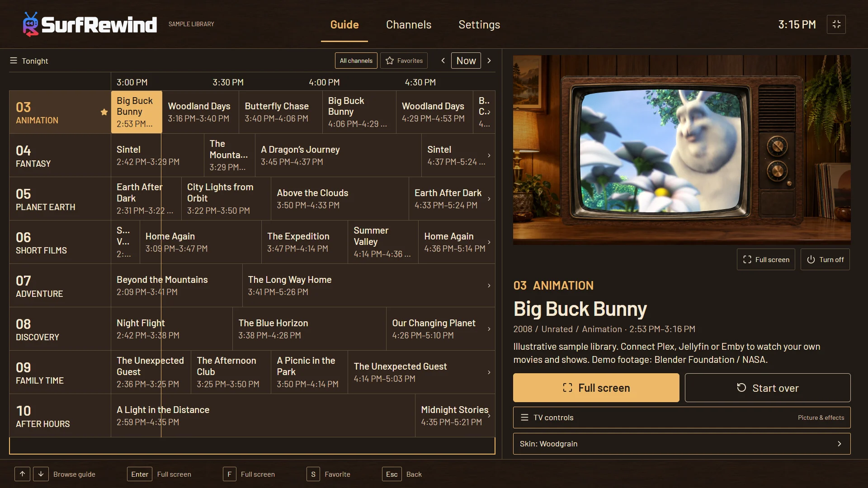Toggle the favorite star on channel 03 Animation
Viewport: 868px width, 488px height.
[104, 112]
